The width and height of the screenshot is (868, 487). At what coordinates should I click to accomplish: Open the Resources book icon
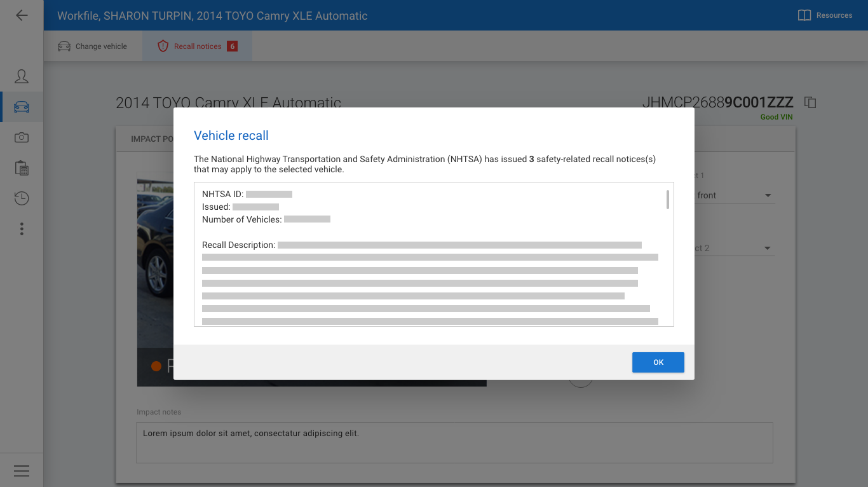point(804,15)
